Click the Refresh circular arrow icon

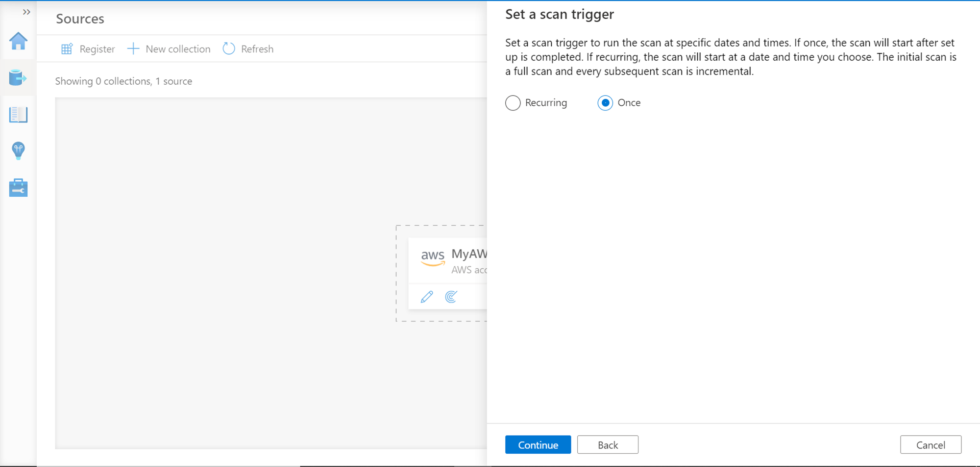point(229,49)
